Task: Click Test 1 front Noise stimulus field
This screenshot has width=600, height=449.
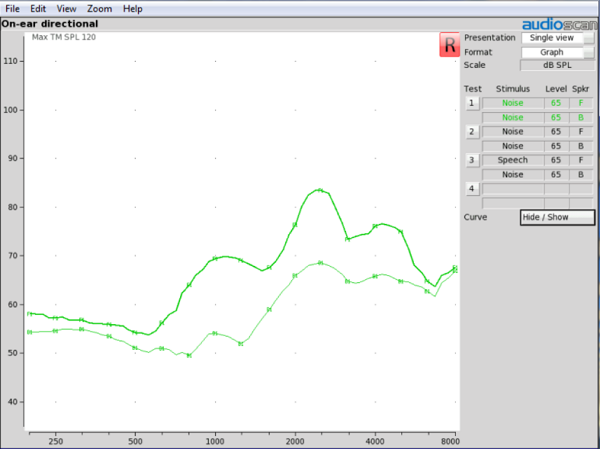Action: pyautogui.click(x=513, y=103)
